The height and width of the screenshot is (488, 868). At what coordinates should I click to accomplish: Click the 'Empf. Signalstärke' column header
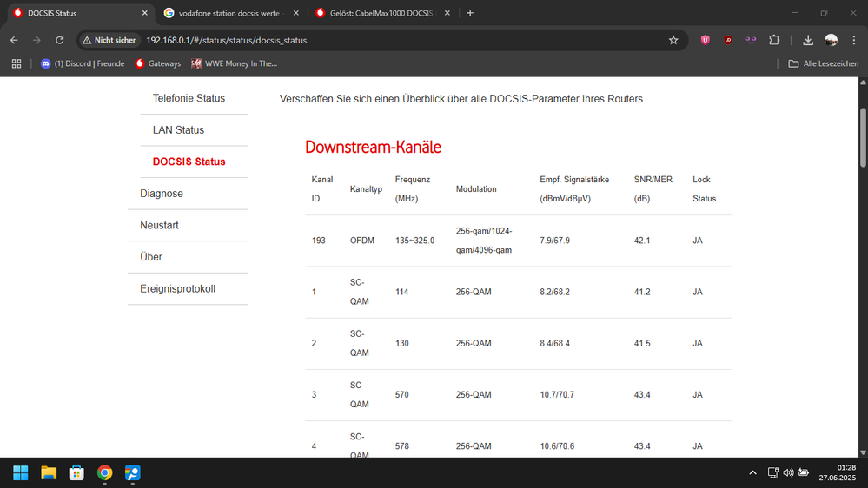pyautogui.click(x=574, y=188)
